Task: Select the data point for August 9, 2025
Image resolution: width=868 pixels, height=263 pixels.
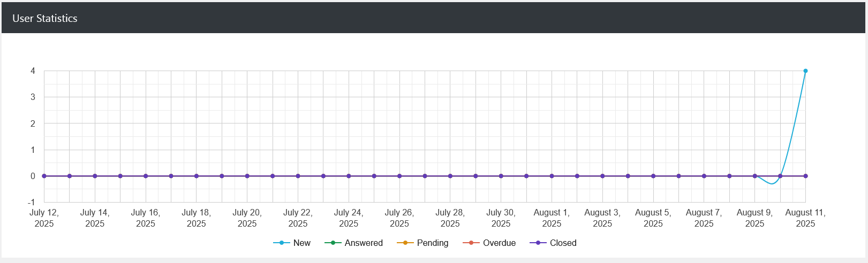Action: (x=754, y=176)
